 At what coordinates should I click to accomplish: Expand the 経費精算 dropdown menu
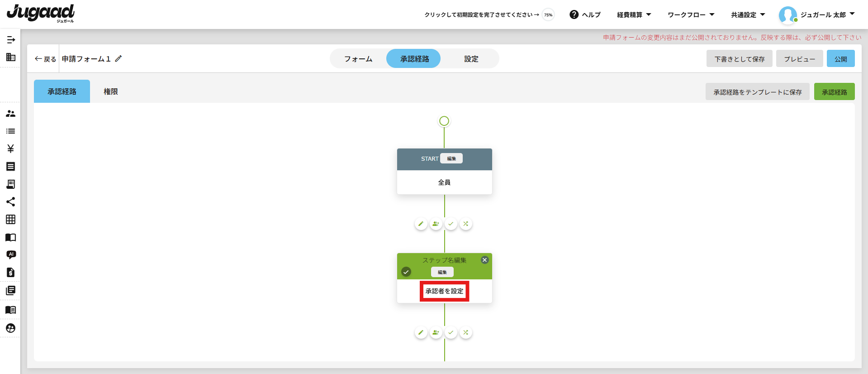point(634,15)
